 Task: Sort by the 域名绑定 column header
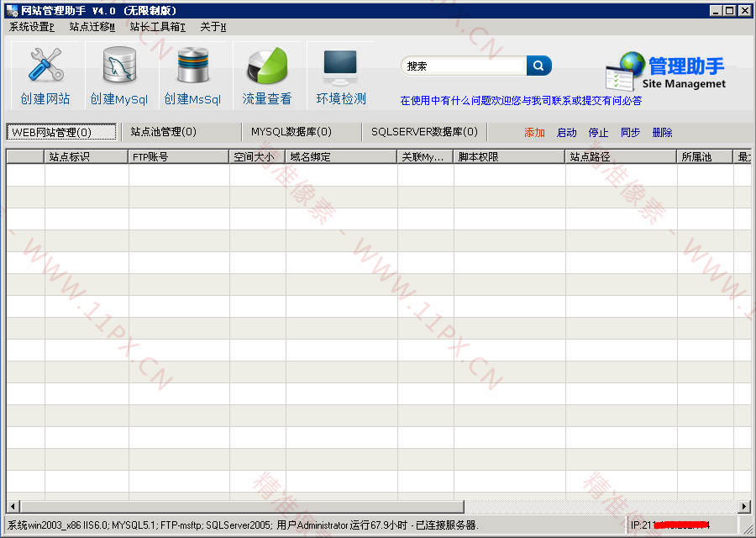[x=341, y=157]
